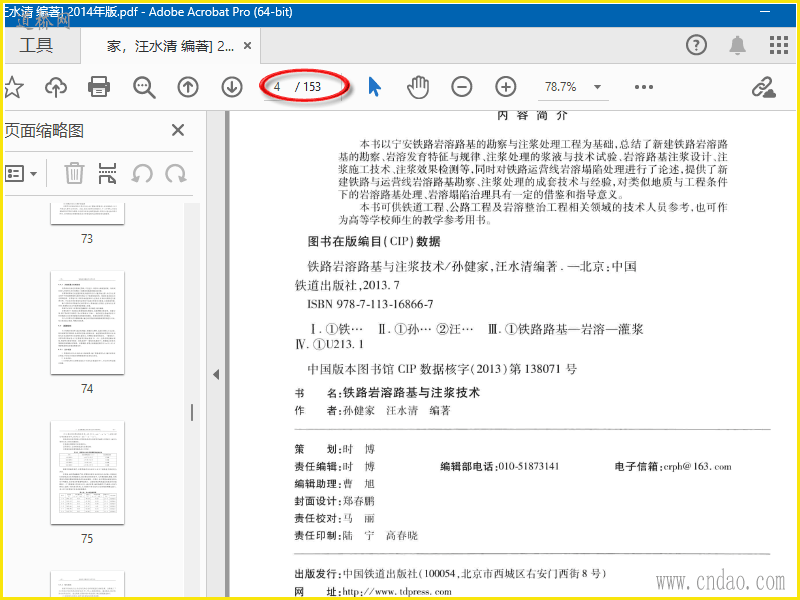Image resolution: width=800 pixels, height=600 pixels.
Task: Minimize the Acrobat window
Action: (765, 12)
